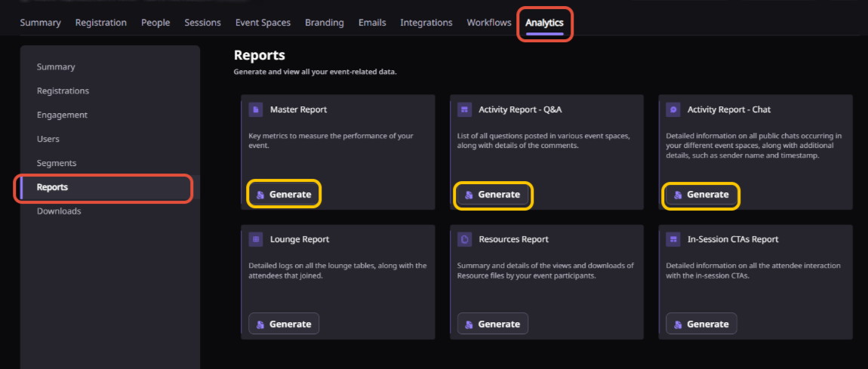Click the Lounge Report grid icon
This screenshot has height=369, width=868.
click(256, 239)
